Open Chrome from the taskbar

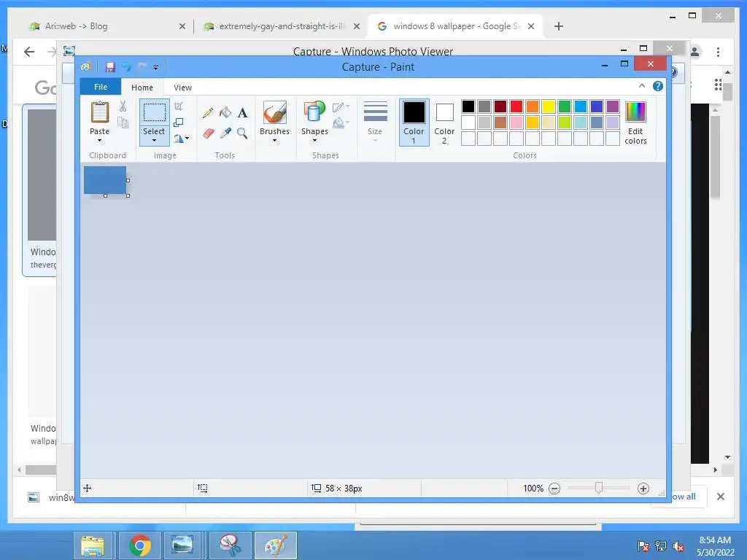click(139, 545)
